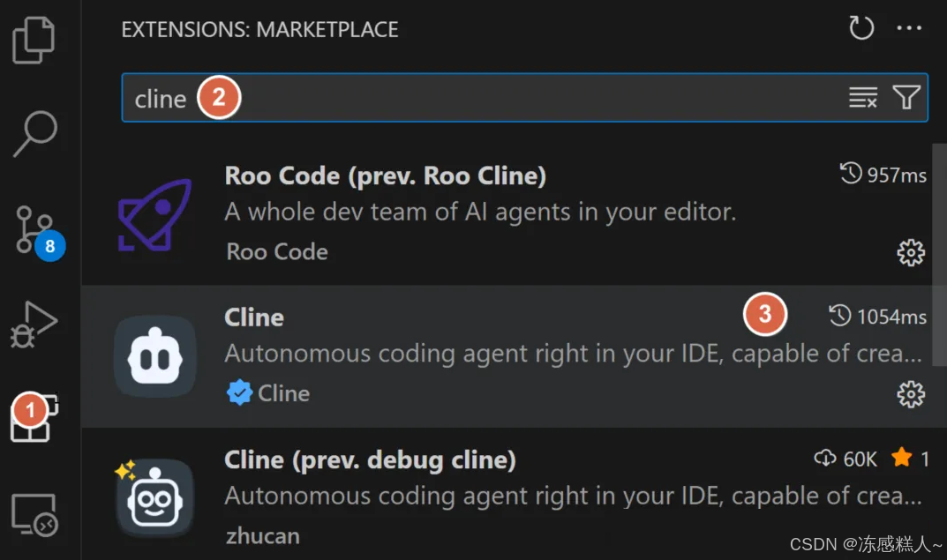Click the Roo Code rocket thumbnail
947x560 pixels.
click(154, 215)
